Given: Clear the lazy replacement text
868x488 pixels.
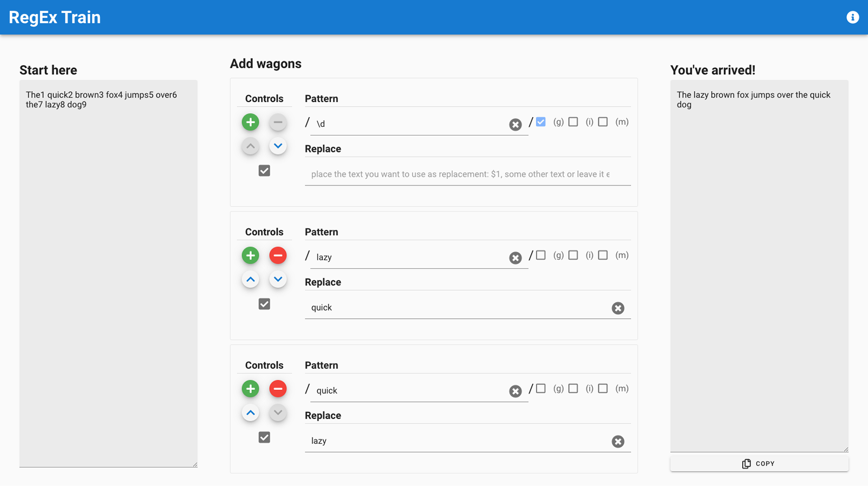Looking at the screenshot, I should point(618,441).
